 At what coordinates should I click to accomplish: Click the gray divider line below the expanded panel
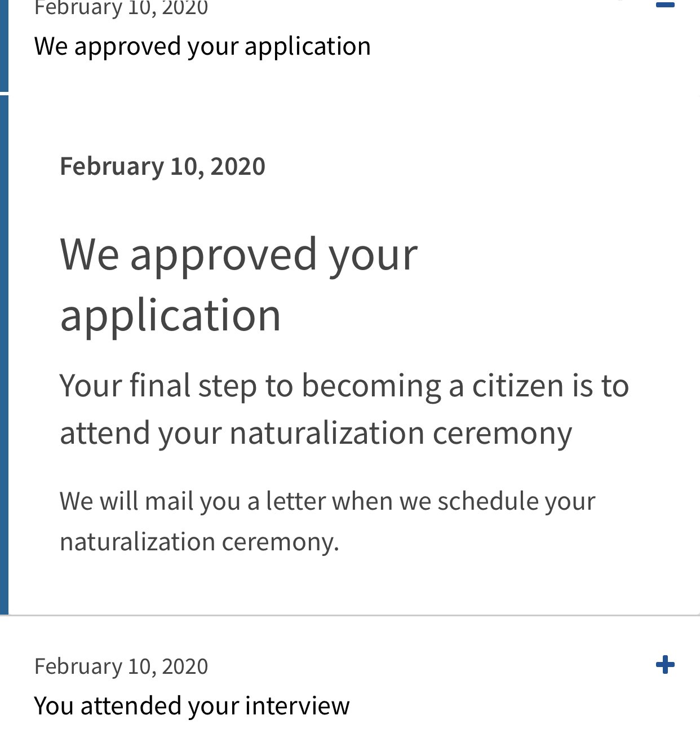point(354,615)
